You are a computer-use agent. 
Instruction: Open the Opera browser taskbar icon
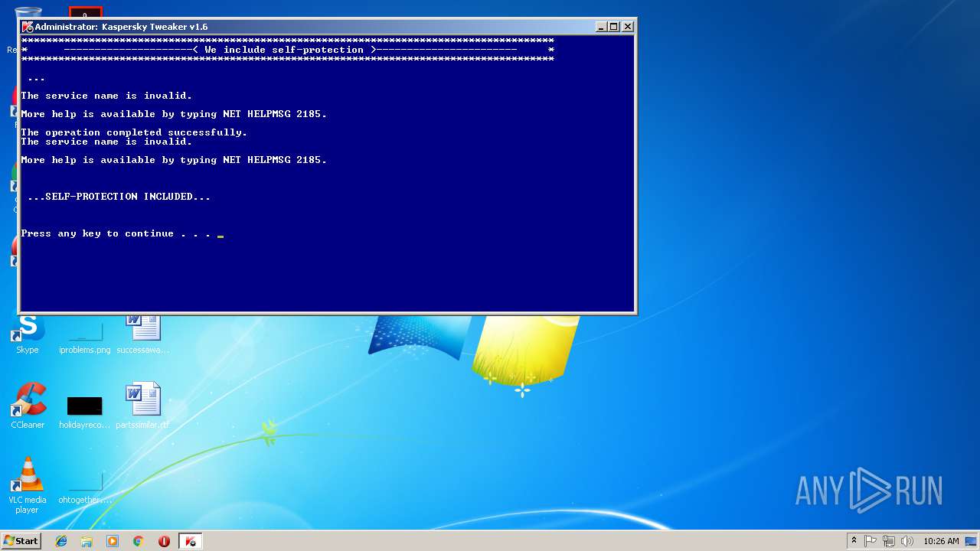coord(164,541)
